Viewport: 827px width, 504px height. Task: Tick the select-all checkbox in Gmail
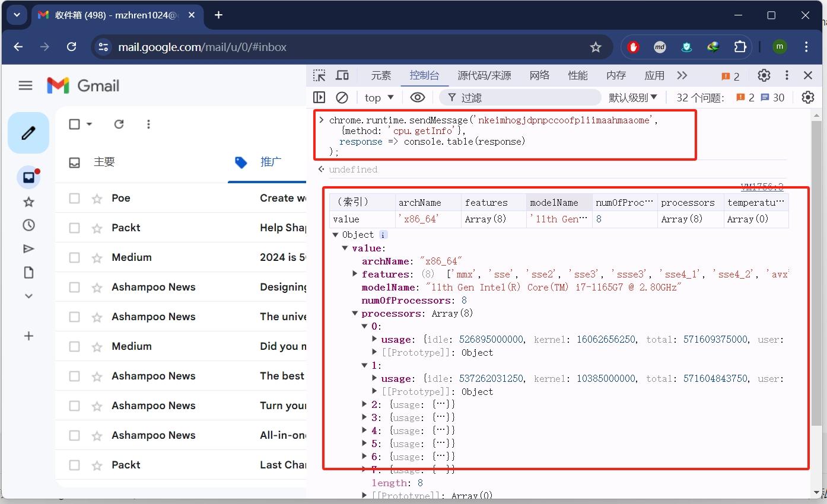point(75,124)
